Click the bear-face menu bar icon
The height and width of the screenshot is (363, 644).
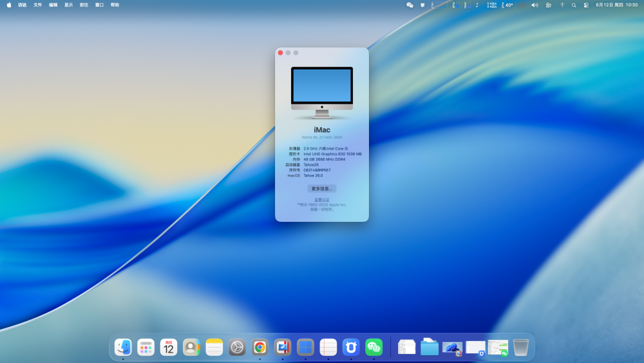[x=422, y=5]
